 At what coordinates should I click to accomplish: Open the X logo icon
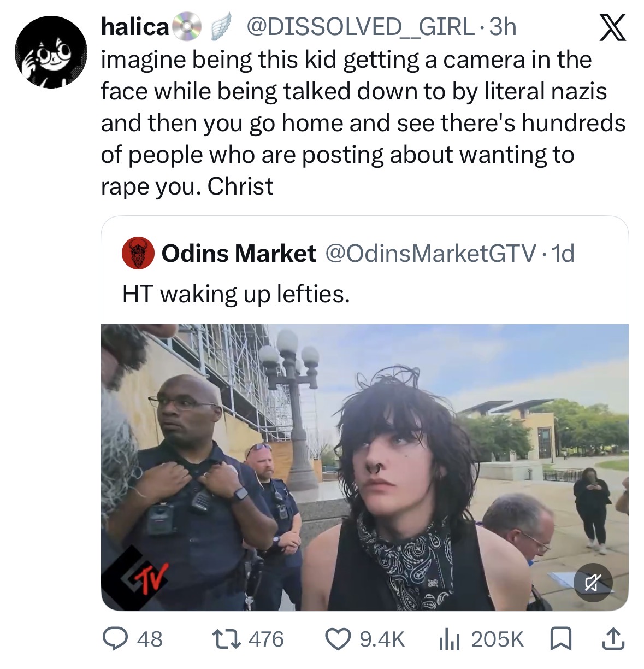(x=613, y=28)
